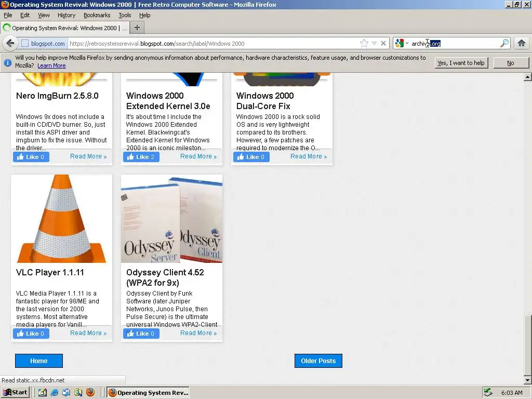This screenshot has height=399, width=532.
Task: Read More about Extended Kernel 3.0e
Action: click(x=198, y=156)
